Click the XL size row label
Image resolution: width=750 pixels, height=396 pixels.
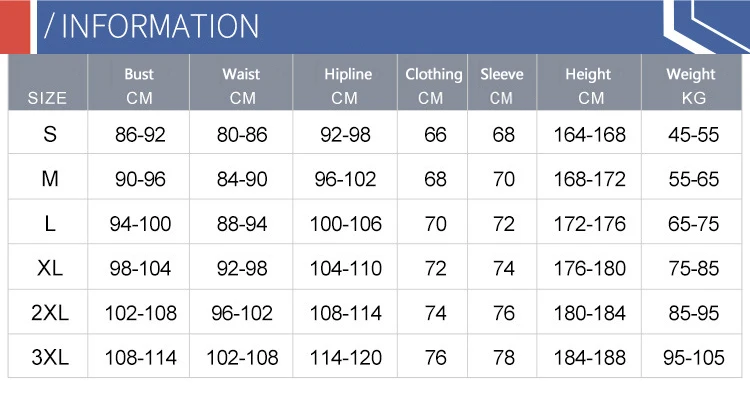point(50,268)
